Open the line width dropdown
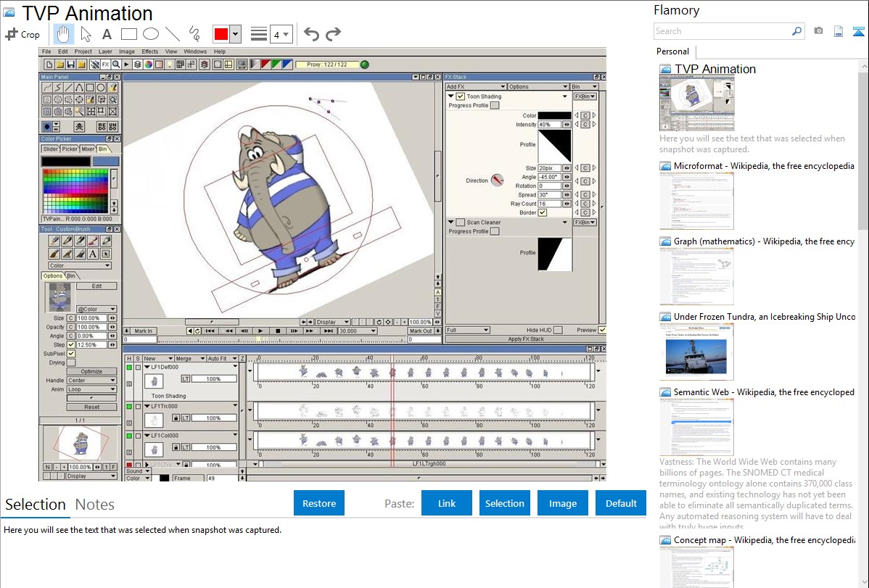 coord(281,34)
